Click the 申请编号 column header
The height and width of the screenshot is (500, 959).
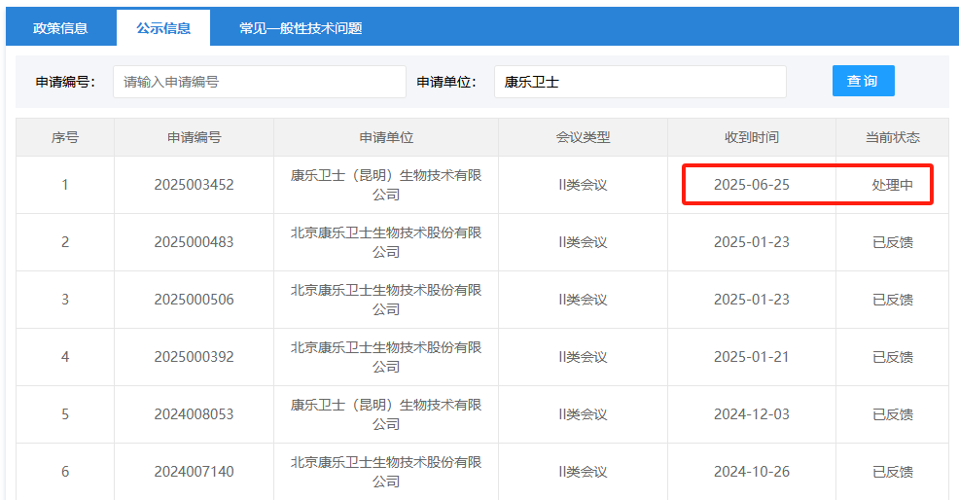[194, 138]
